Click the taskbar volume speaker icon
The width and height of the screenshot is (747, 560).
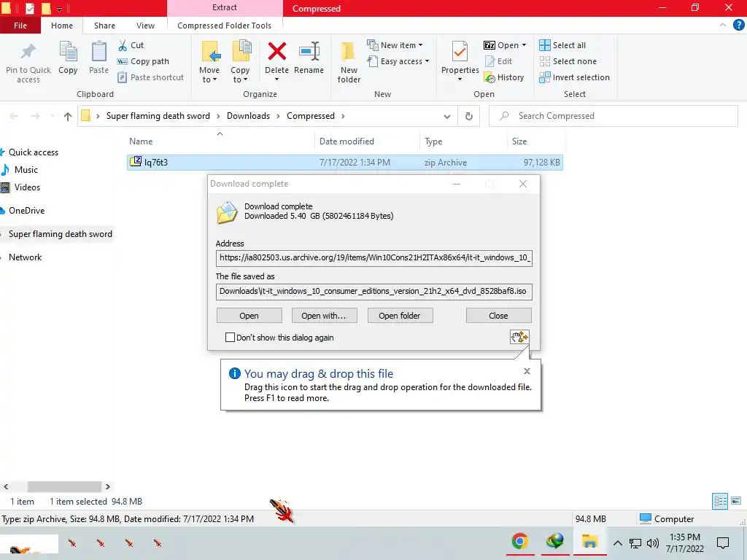pos(653,542)
